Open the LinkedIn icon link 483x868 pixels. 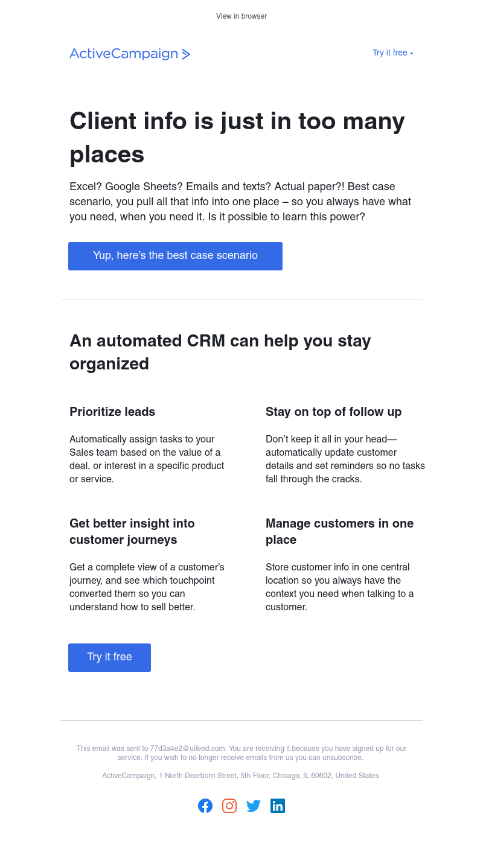(x=278, y=806)
